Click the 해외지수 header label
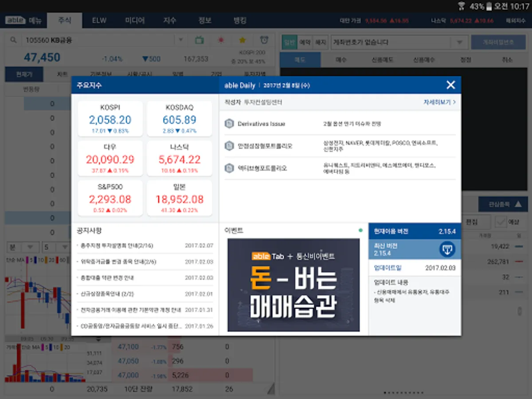This screenshot has height=399, width=532. (x=516, y=20)
